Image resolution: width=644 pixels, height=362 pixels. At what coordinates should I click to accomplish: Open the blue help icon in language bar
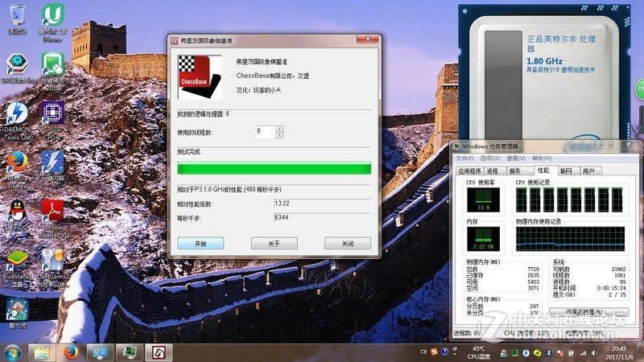(x=444, y=352)
